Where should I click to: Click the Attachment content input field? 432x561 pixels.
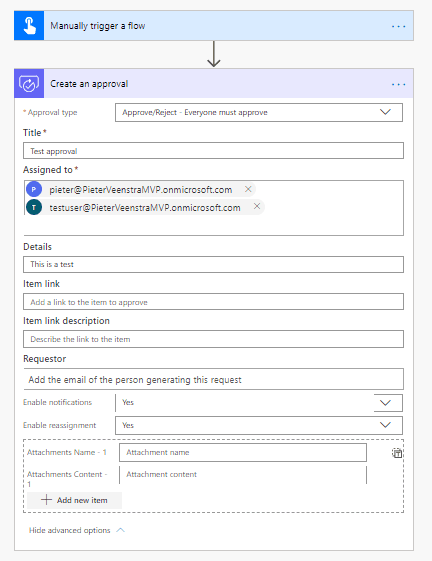pyautogui.click(x=243, y=474)
